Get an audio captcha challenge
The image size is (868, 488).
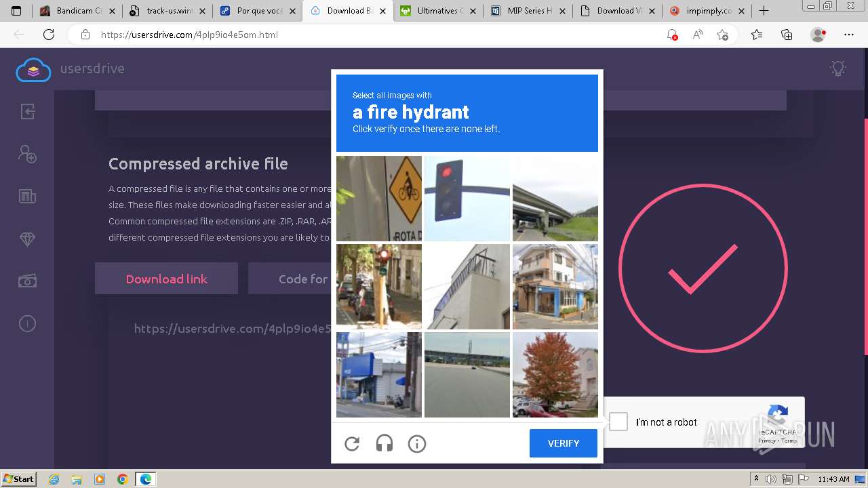point(384,443)
